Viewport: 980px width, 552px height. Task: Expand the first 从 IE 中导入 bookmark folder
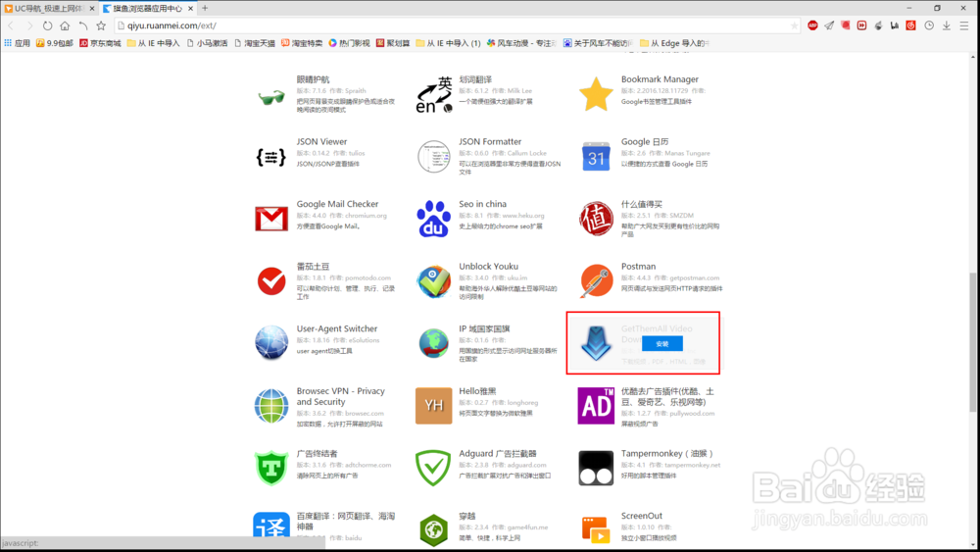pos(153,43)
